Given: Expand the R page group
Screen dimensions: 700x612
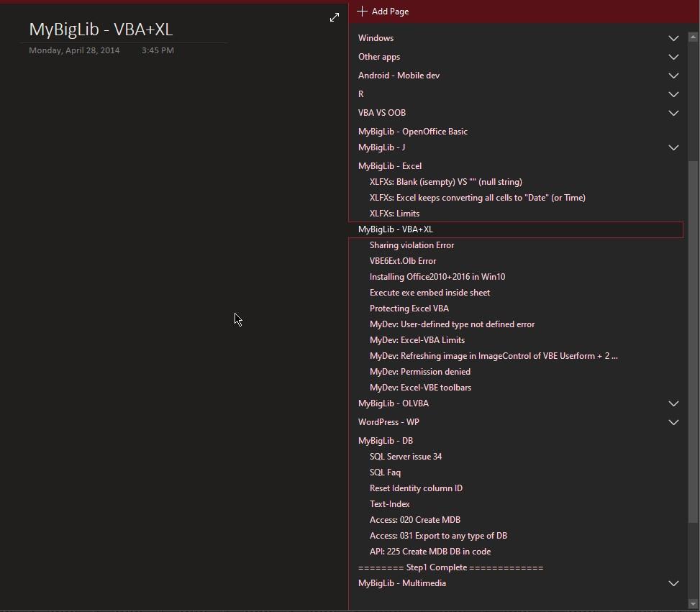Looking at the screenshot, I should pyautogui.click(x=673, y=94).
